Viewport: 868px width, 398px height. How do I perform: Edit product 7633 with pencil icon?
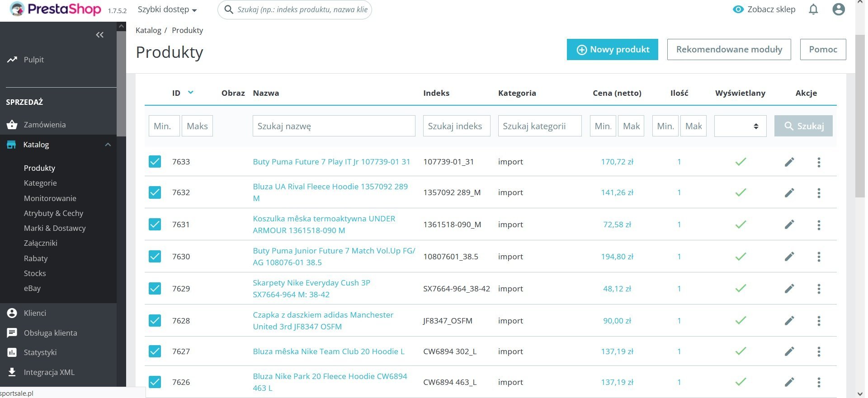point(789,162)
